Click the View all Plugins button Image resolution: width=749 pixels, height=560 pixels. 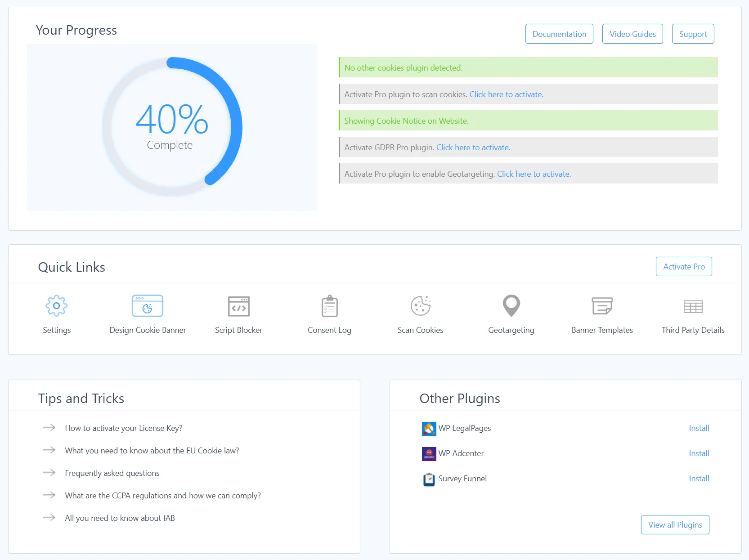pos(675,524)
